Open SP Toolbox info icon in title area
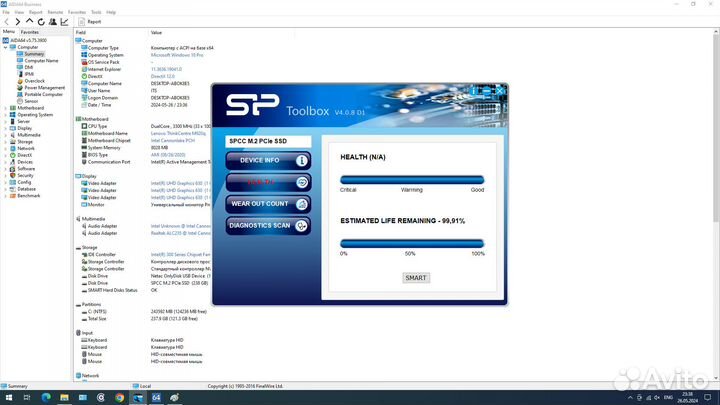The width and height of the screenshot is (720, 405). point(473,90)
